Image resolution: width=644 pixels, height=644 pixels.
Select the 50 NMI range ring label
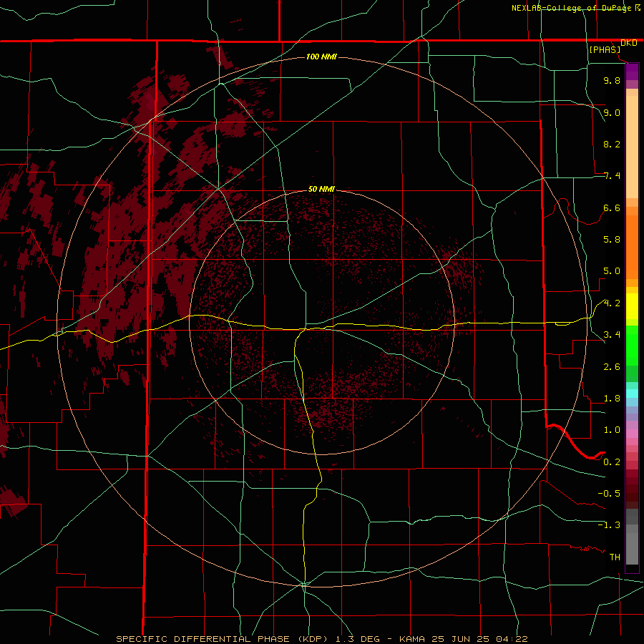tap(321, 189)
